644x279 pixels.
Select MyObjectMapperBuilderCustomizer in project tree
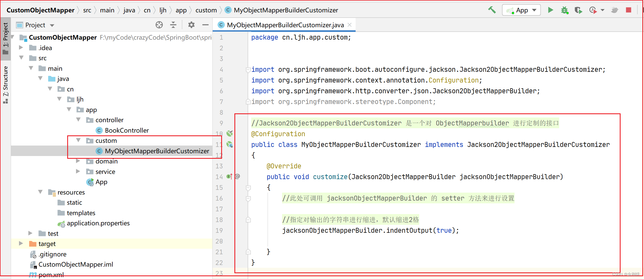152,151
